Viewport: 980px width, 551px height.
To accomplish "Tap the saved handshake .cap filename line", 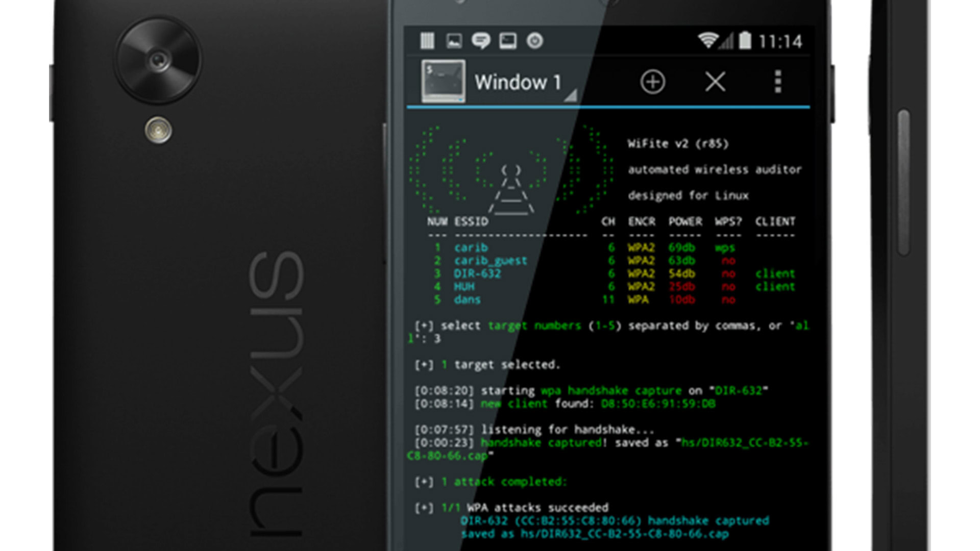I will click(594, 534).
